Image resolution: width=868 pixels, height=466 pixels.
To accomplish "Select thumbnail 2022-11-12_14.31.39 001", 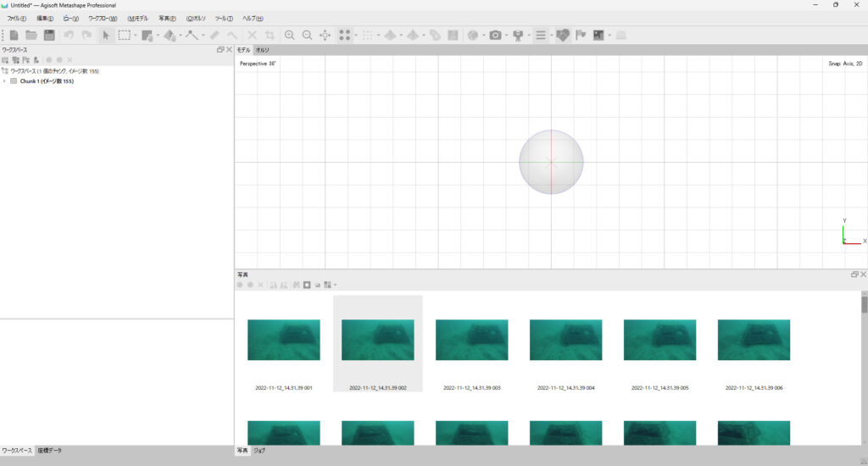I will [283, 340].
